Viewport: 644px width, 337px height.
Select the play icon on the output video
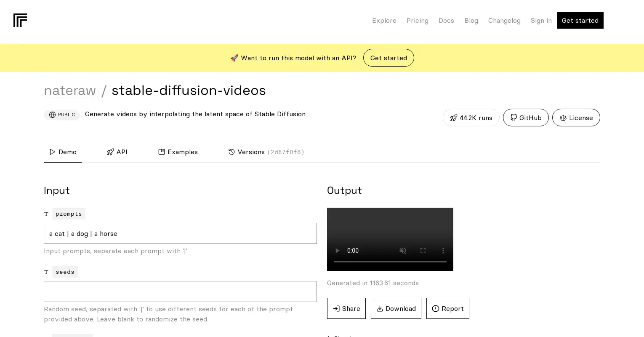pyautogui.click(x=337, y=251)
